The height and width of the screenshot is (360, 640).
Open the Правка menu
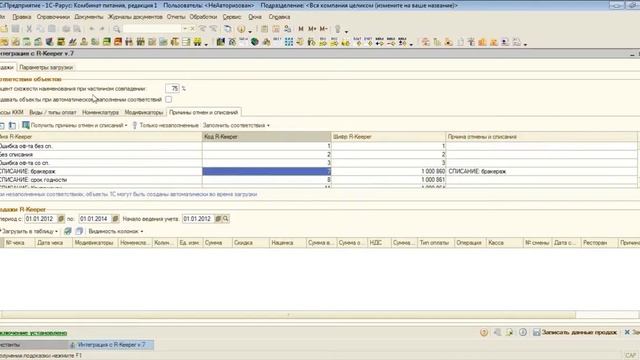click(x=22, y=17)
